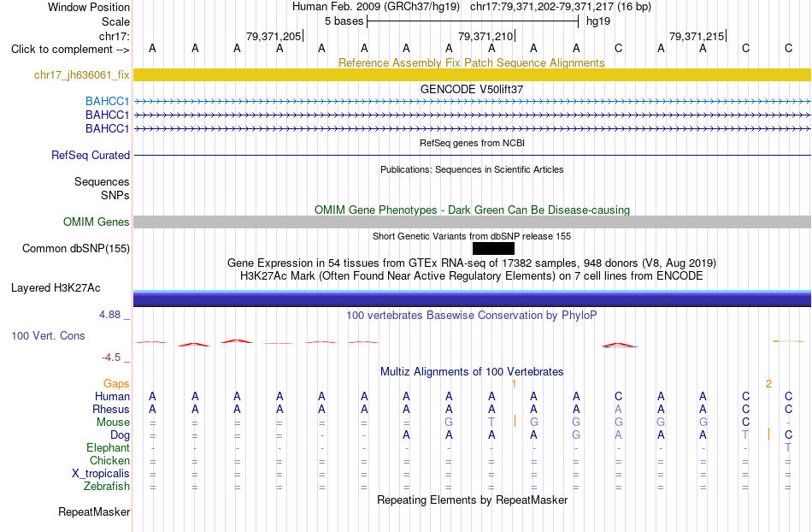This screenshot has width=812, height=532.
Task: Open the GENCODE V50lift37 track title
Action: pos(471,89)
